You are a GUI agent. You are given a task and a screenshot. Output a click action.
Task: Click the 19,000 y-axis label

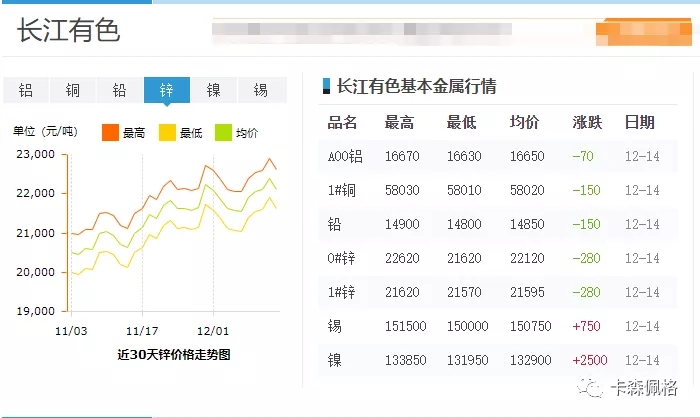(x=36, y=311)
